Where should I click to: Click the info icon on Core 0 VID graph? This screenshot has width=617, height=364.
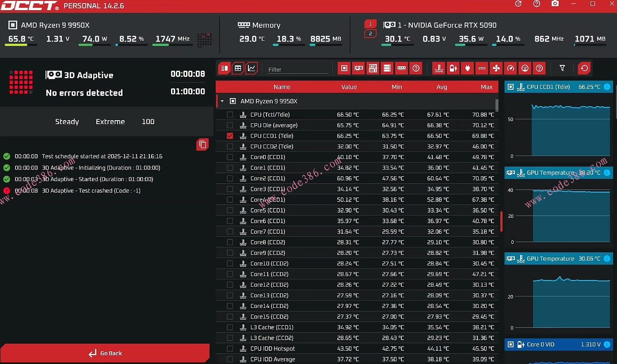607,345
